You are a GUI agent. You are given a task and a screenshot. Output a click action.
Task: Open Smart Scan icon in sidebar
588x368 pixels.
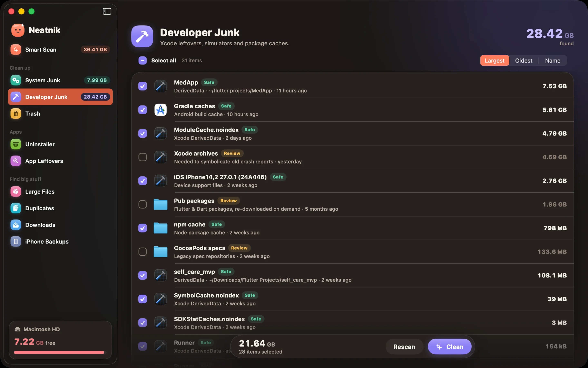tap(16, 50)
